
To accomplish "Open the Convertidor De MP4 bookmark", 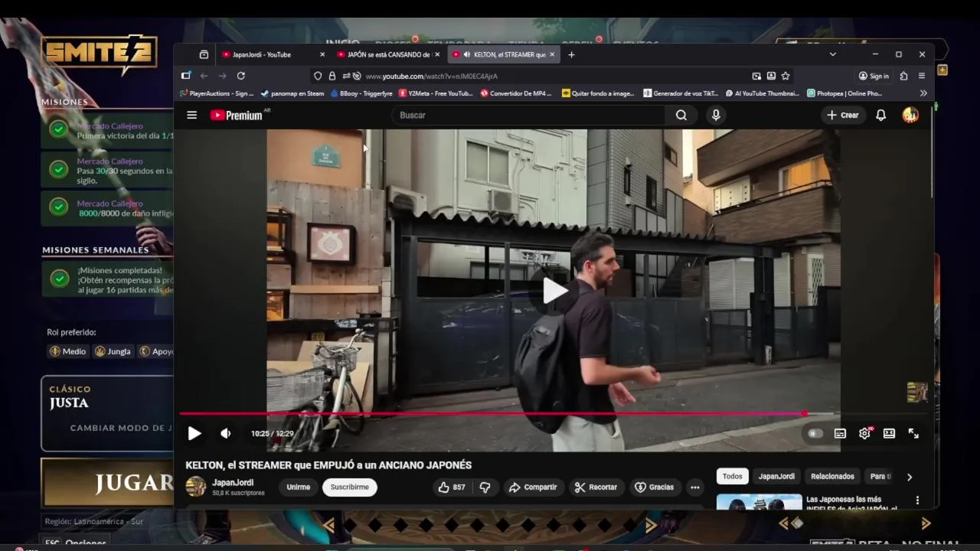I will click(516, 93).
